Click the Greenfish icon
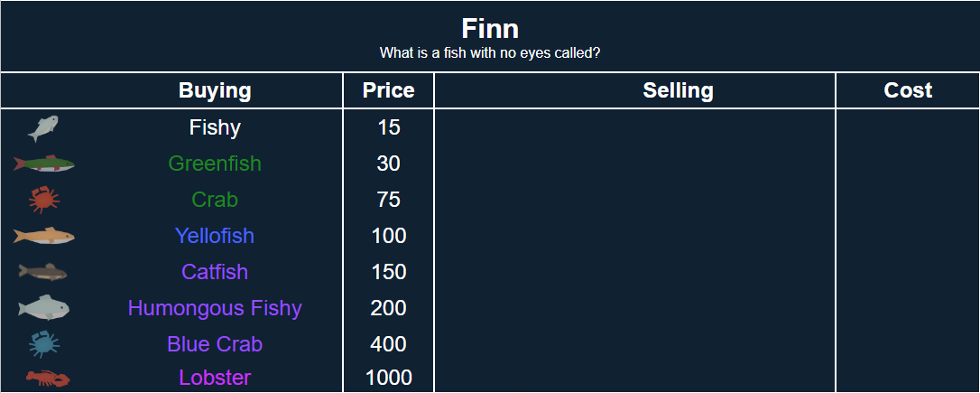Viewport: 980px width, 393px height. point(43,164)
